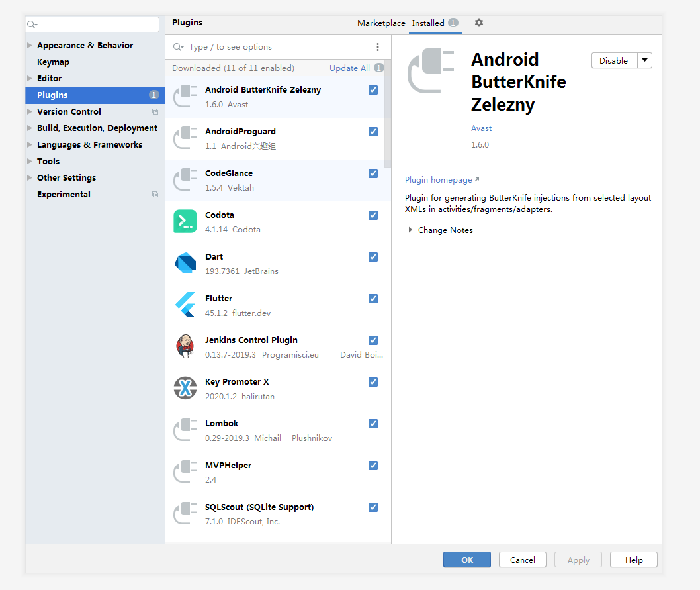
Task: Select the Flutter plugin name
Action: pyautogui.click(x=219, y=298)
